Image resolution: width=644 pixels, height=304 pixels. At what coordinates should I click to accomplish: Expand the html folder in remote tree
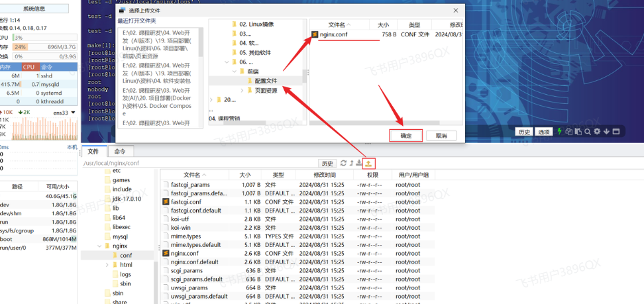tap(107, 265)
